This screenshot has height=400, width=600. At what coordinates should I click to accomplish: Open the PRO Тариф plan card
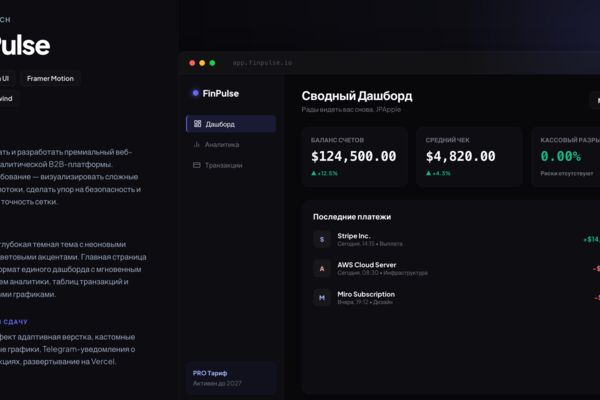(231, 378)
